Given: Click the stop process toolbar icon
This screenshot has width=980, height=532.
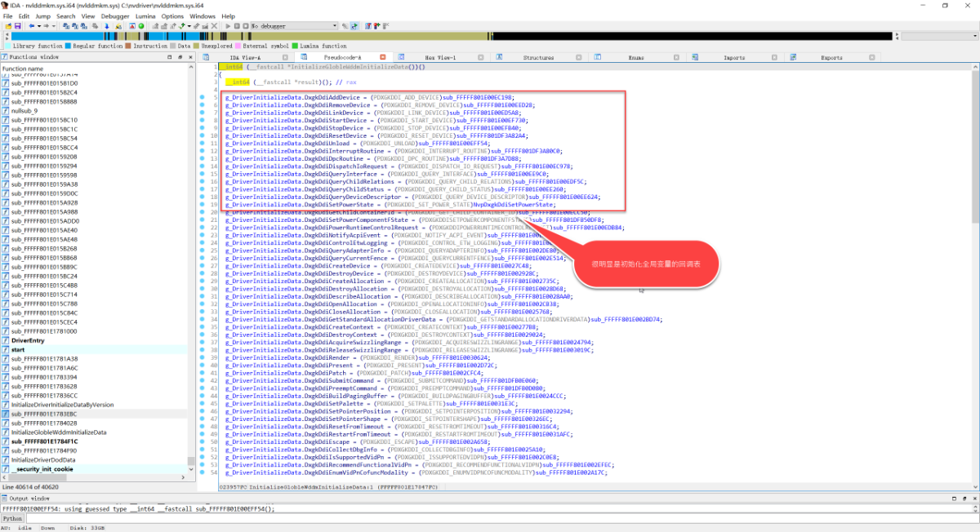Looking at the screenshot, I should click(x=246, y=26).
